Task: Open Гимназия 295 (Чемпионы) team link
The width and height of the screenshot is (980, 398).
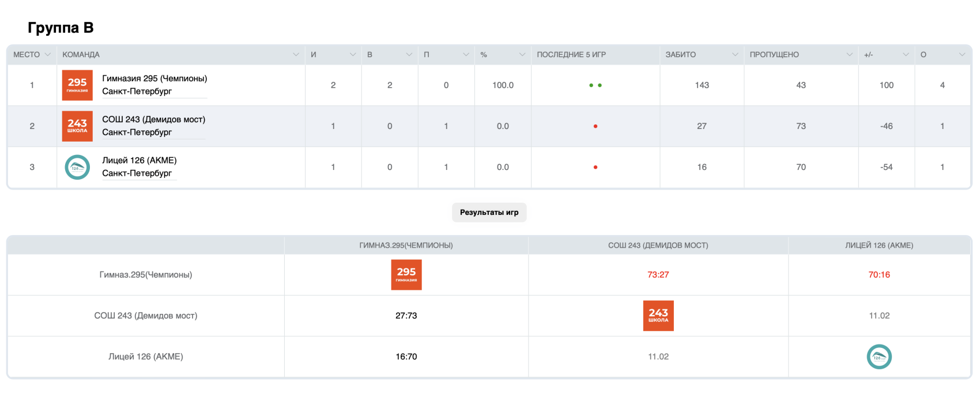Action: 154,78
